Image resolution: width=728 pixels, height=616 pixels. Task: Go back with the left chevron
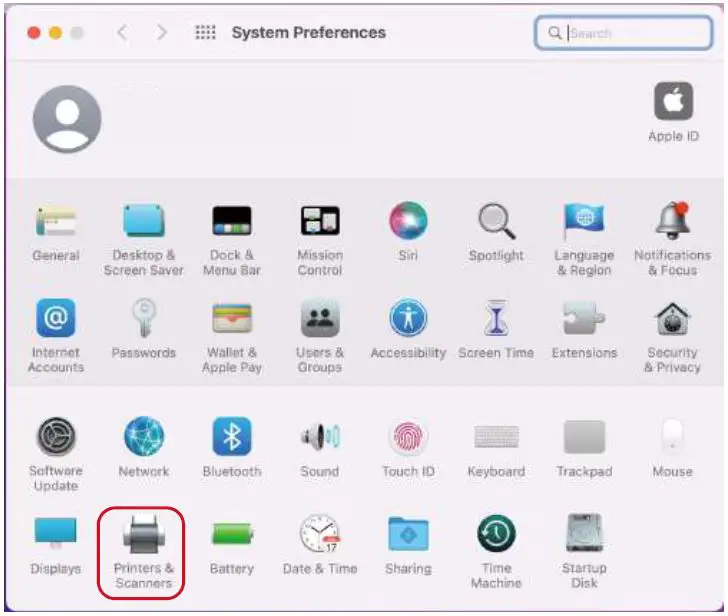point(122,32)
